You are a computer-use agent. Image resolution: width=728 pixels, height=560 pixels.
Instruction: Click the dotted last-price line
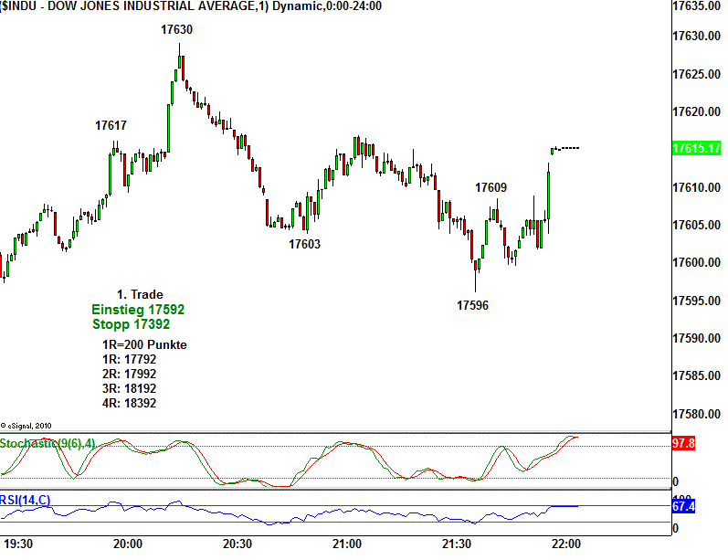tap(567, 148)
